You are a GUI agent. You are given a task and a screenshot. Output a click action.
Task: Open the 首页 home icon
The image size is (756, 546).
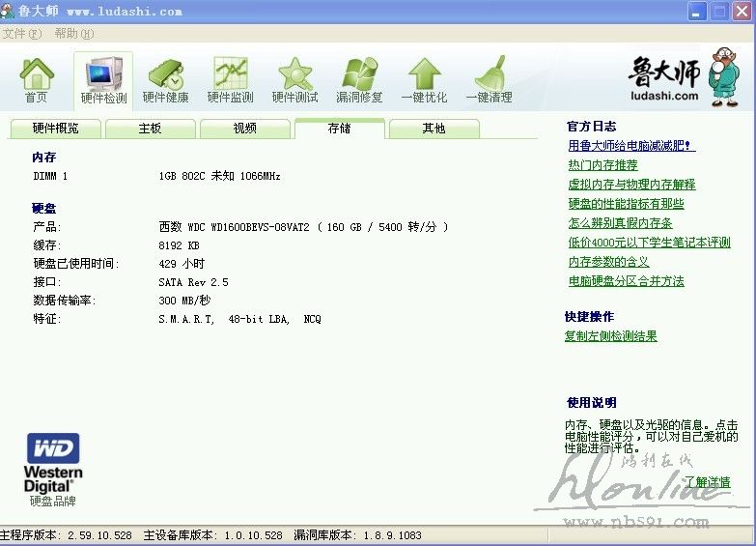[36, 80]
